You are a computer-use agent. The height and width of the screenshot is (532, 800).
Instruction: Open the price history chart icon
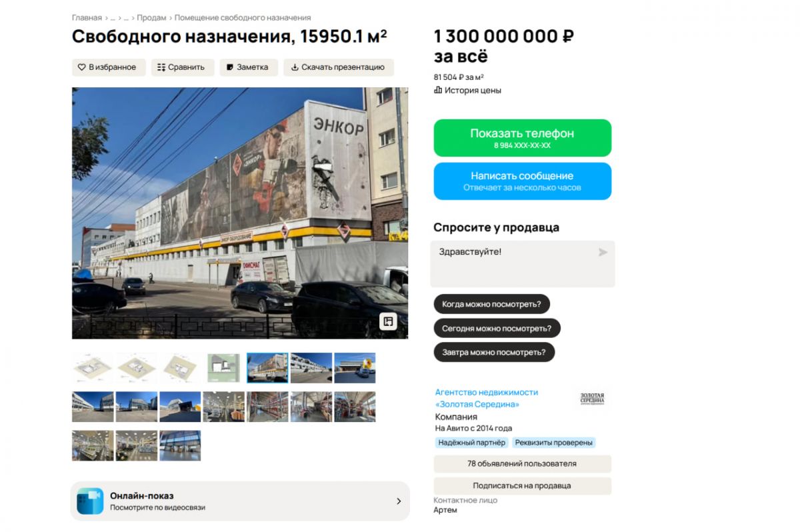[438, 90]
